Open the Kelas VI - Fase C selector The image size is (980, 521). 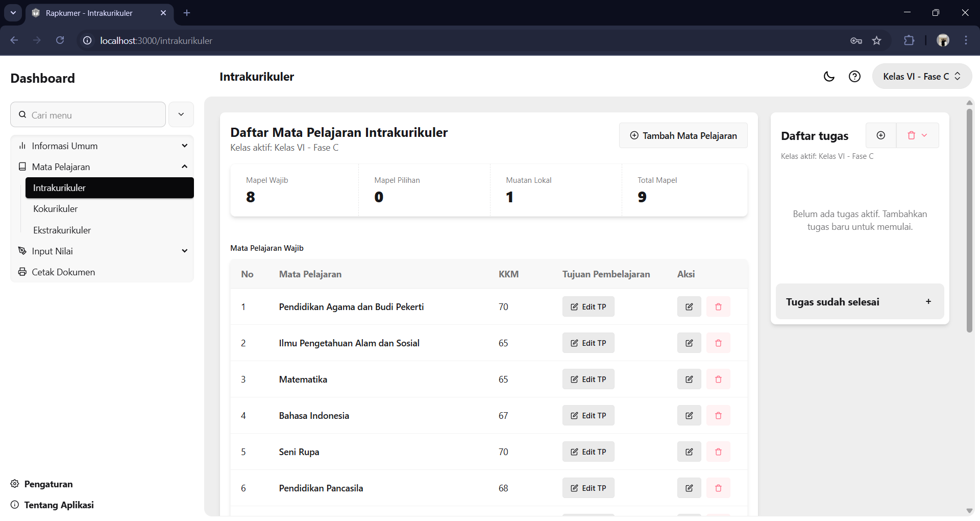coord(921,77)
